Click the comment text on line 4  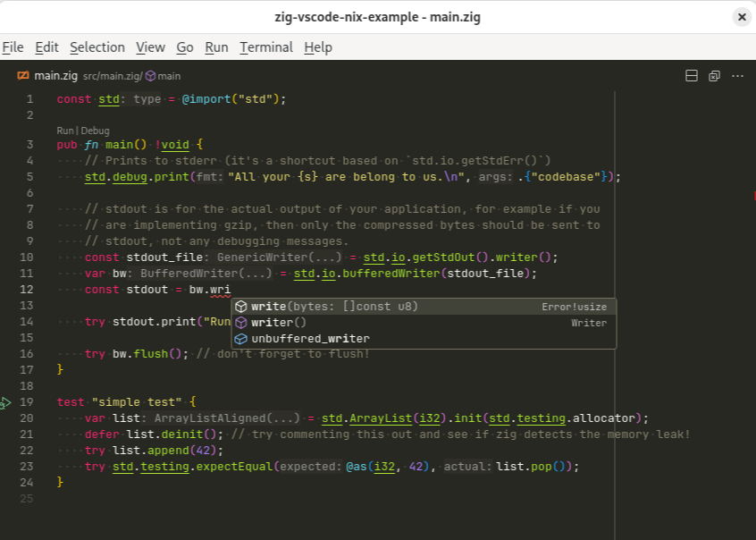click(318, 161)
